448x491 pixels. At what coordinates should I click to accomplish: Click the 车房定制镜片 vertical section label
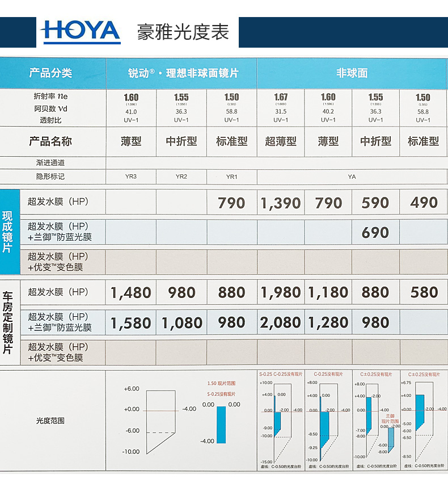click(7, 322)
